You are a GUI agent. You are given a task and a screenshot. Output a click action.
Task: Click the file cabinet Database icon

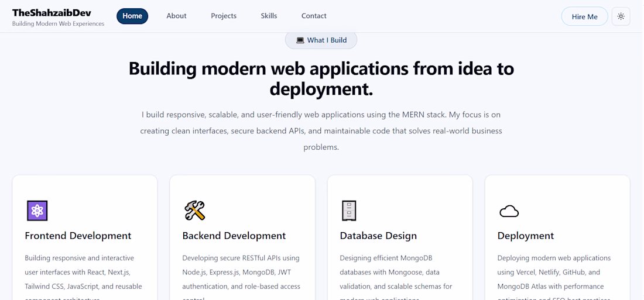(x=349, y=211)
